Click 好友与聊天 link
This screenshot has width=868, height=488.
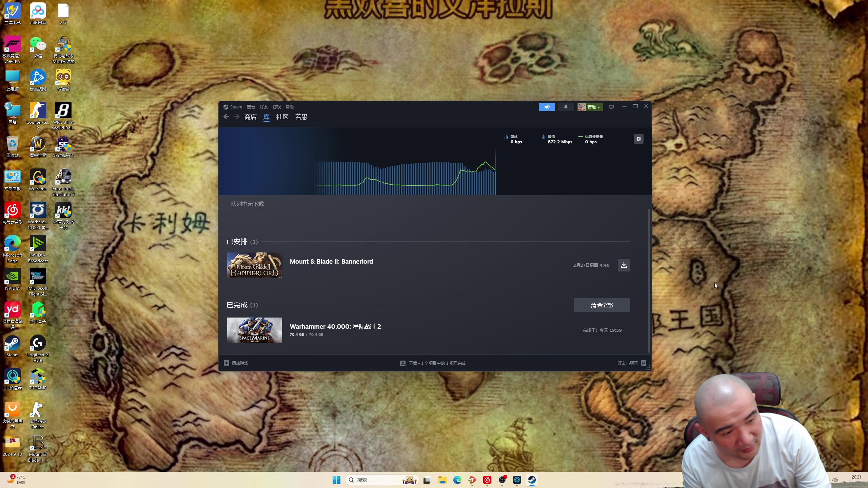coord(628,363)
